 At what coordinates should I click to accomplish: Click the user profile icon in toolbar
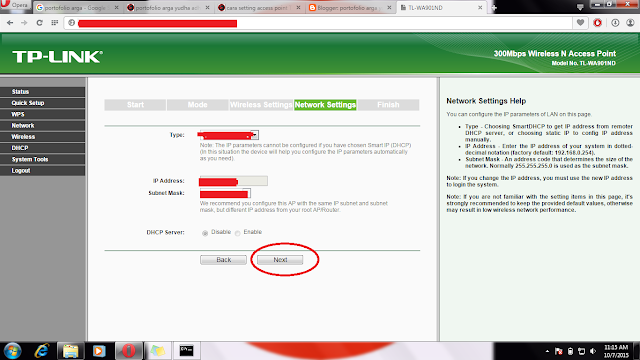click(x=630, y=23)
